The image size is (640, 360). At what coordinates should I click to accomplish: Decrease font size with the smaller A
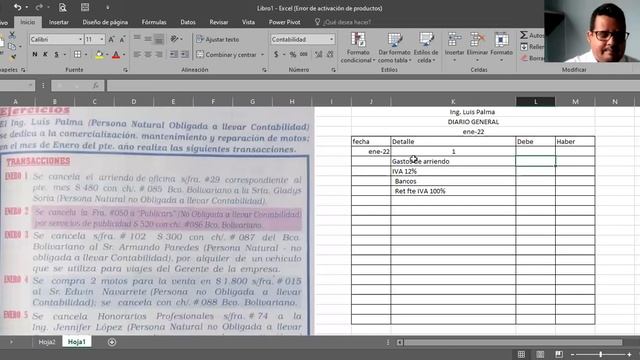click(x=122, y=39)
